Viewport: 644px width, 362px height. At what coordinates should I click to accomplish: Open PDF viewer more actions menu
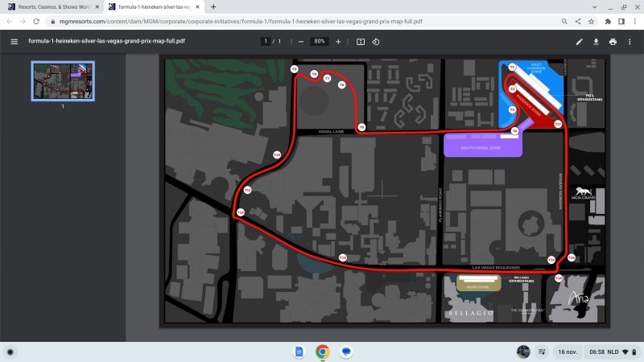[630, 41]
